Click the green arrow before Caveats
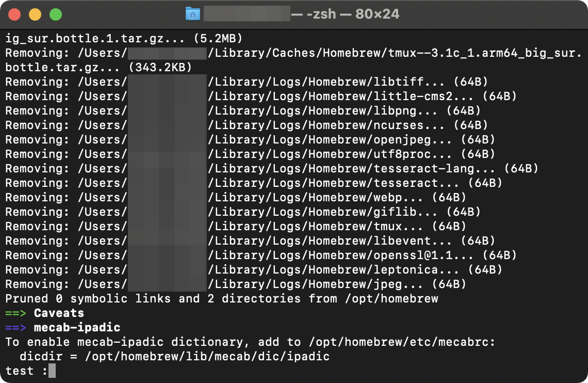Image resolution: width=588 pixels, height=383 pixels. [x=16, y=313]
